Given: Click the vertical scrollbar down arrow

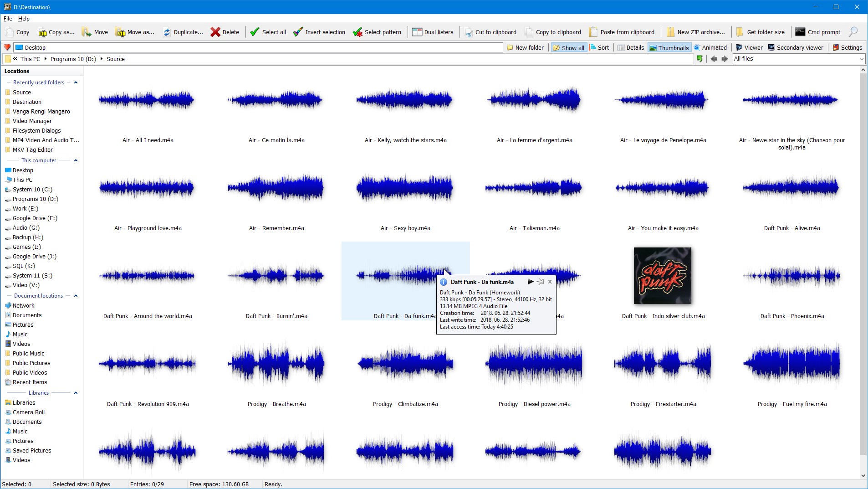Looking at the screenshot, I should click(863, 475).
